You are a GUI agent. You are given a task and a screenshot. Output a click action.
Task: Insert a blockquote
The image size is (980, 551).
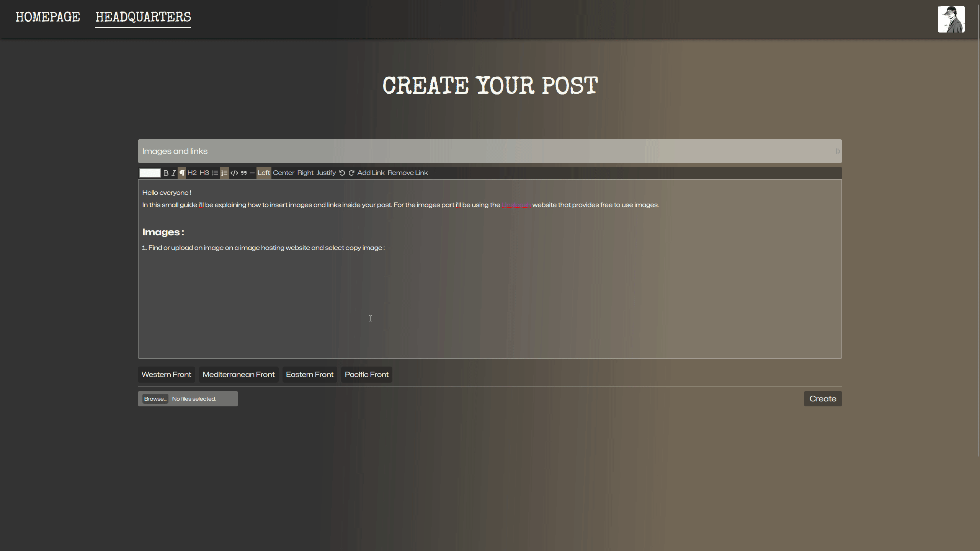point(244,173)
